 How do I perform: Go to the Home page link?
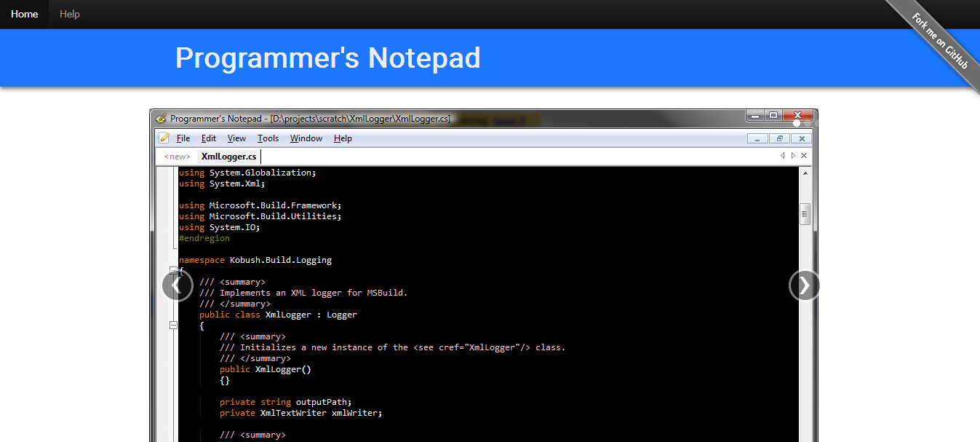pos(25,14)
